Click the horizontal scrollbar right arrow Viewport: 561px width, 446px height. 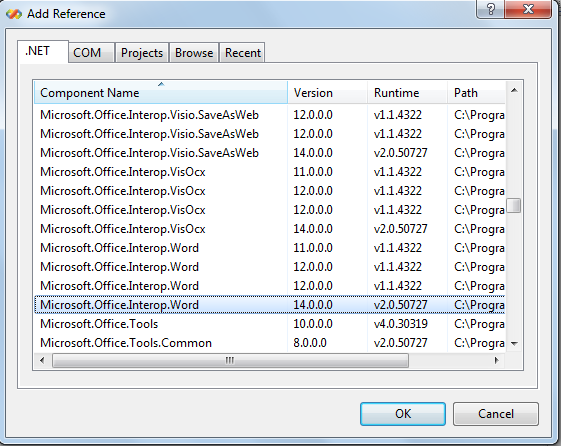pos(497,360)
